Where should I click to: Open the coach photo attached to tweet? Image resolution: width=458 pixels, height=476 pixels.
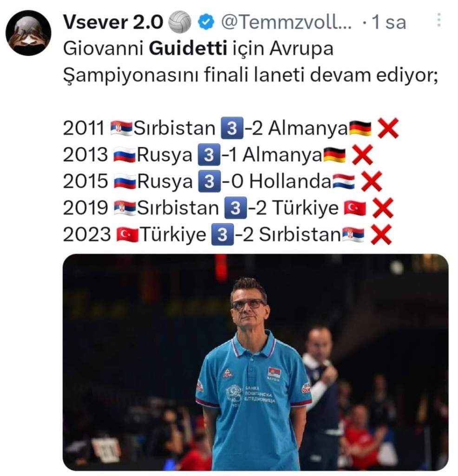click(x=255, y=362)
